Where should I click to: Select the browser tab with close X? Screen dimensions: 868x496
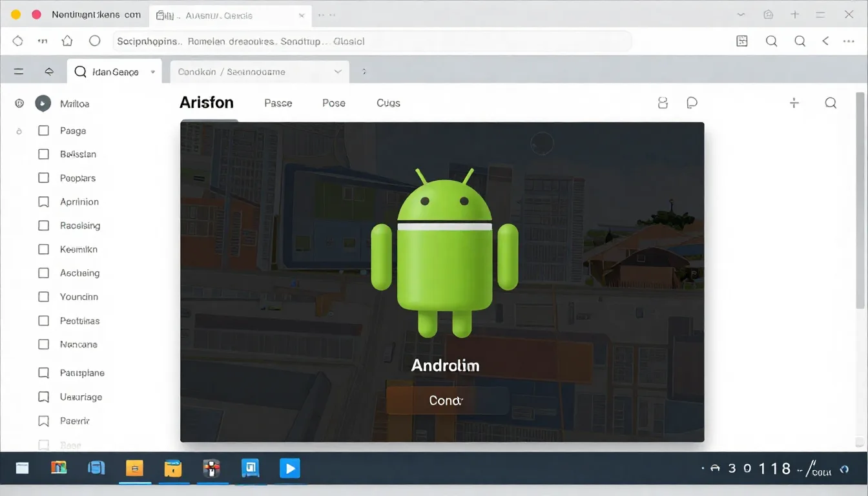point(231,15)
